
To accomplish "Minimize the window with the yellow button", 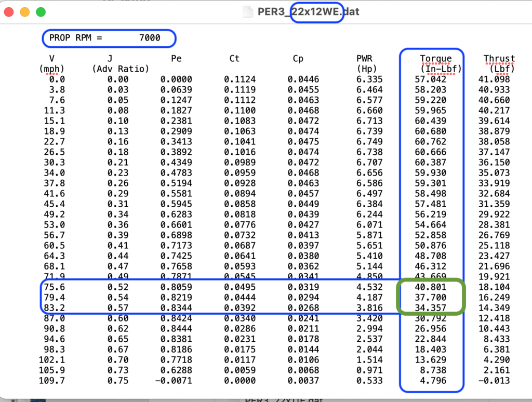I will click(x=24, y=12).
